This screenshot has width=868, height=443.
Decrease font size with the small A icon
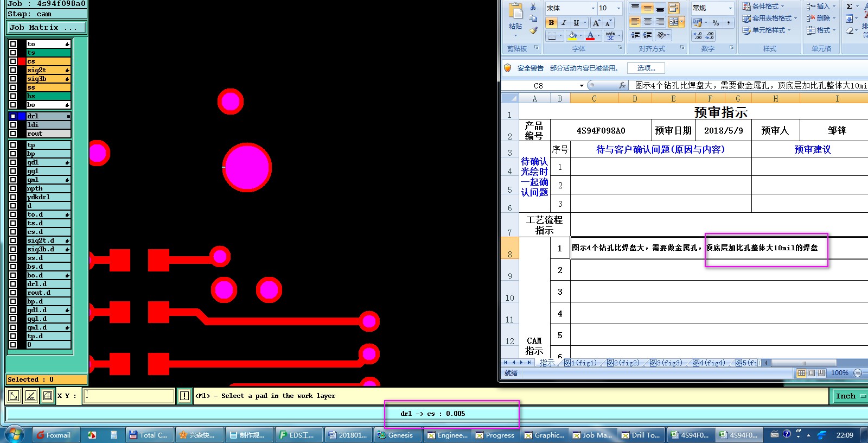click(608, 23)
